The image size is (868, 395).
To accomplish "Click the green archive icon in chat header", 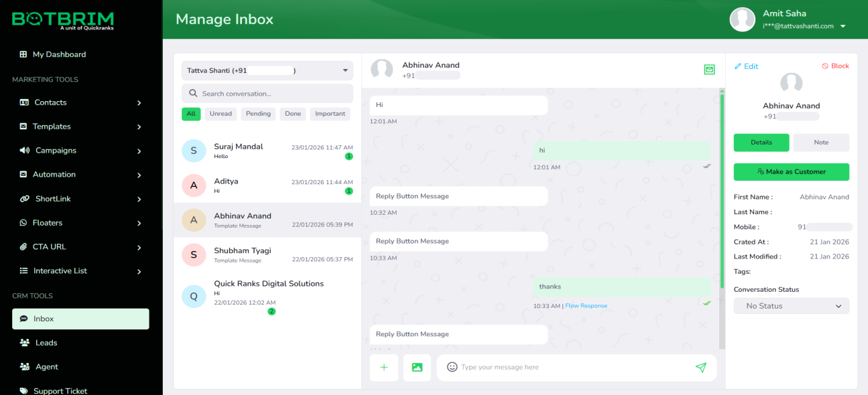I will pyautogui.click(x=709, y=70).
